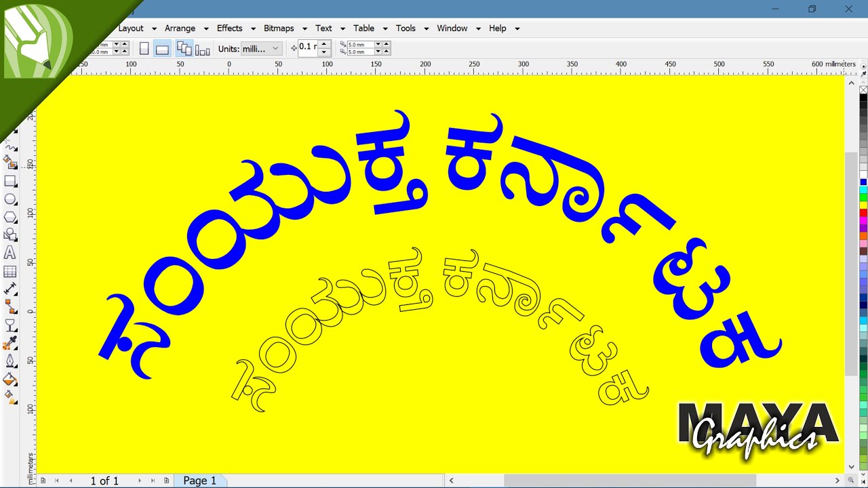Select the Text tool

point(10,253)
